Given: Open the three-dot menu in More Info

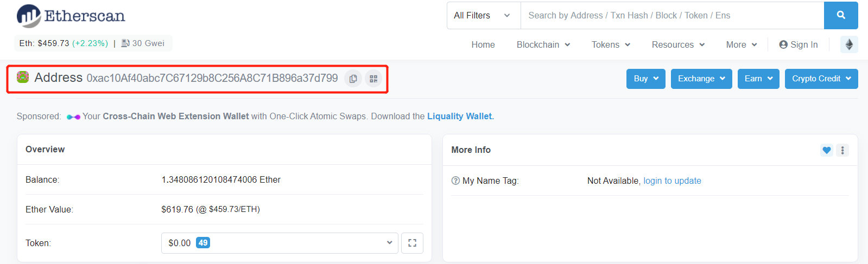Looking at the screenshot, I should [842, 150].
